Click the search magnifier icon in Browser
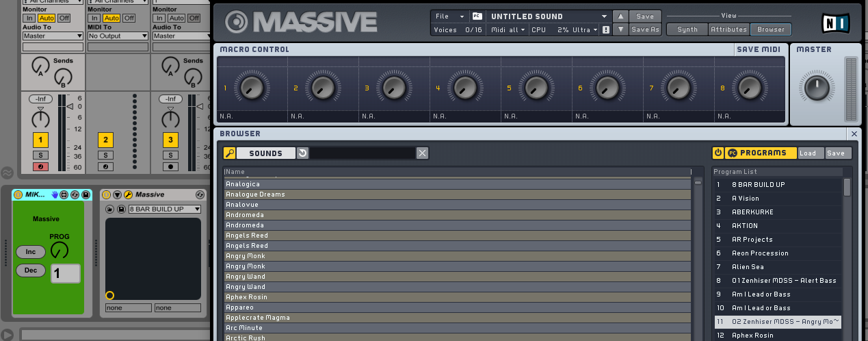 pyautogui.click(x=230, y=153)
